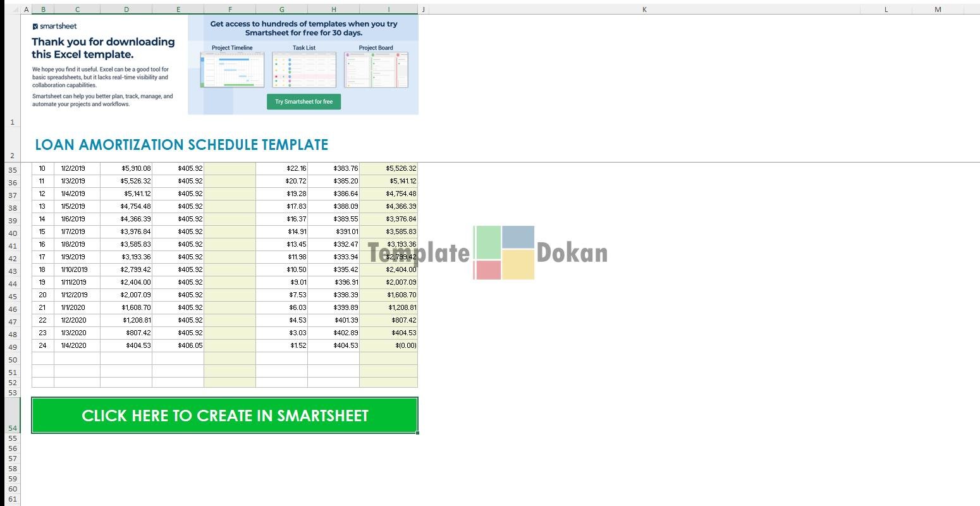Open the Project Board template thumbnail

click(376, 70)
